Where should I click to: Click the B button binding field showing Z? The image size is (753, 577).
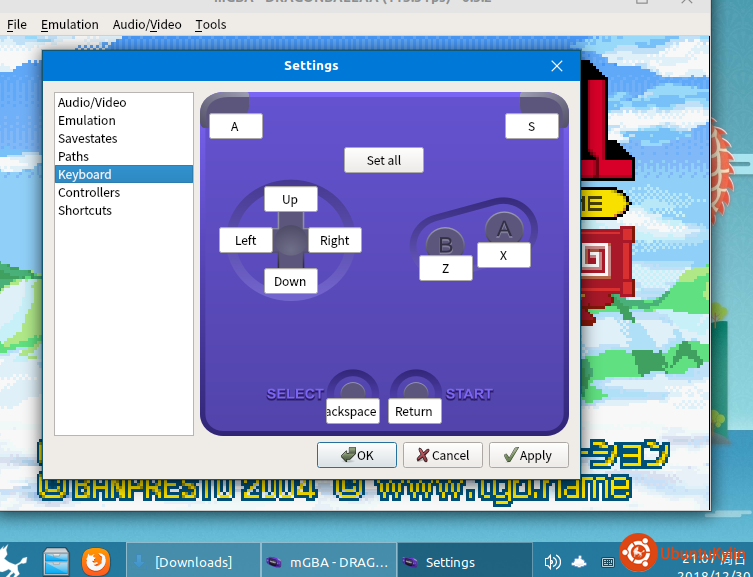tap(446, 268)
